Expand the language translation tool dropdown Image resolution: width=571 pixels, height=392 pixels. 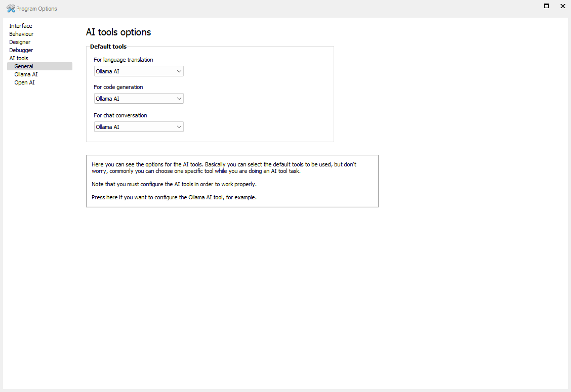tap(139, 71)
